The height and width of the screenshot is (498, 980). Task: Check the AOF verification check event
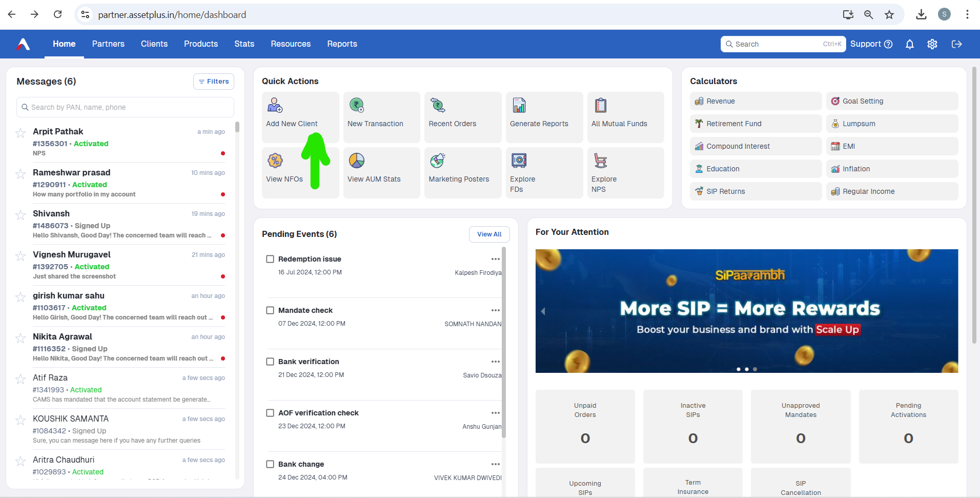pyautogui.click(x=270, y=413)
